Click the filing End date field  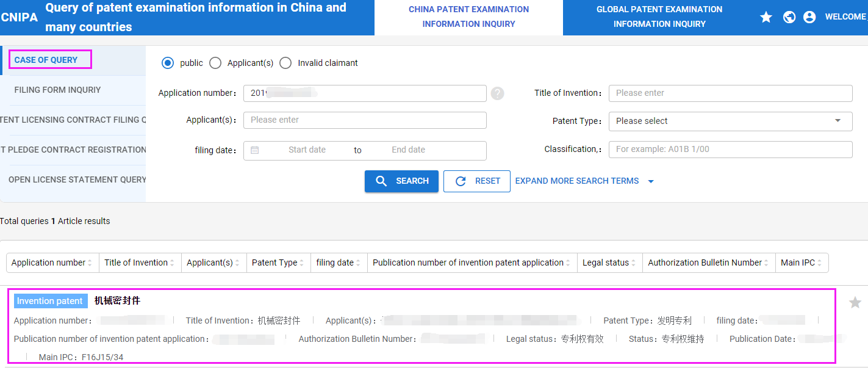click(x=408, y=150)
